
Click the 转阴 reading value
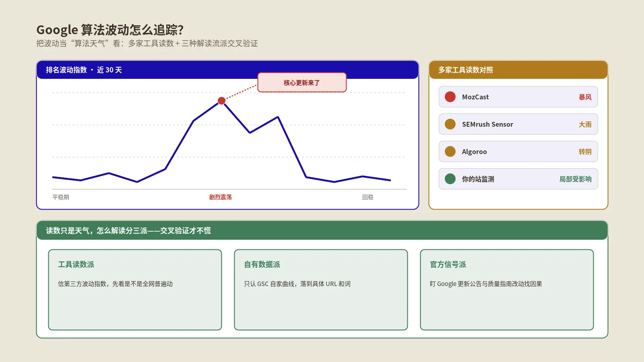pyautogui.click(x=585, y=152)
